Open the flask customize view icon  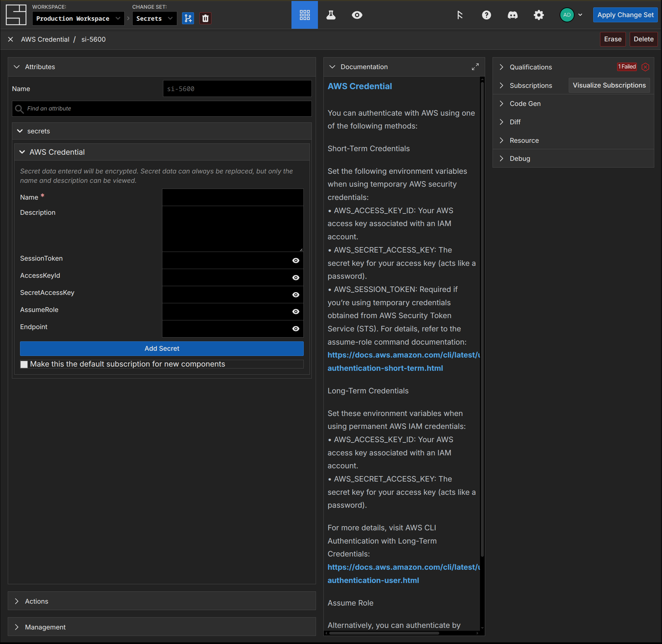coord(331,15)
